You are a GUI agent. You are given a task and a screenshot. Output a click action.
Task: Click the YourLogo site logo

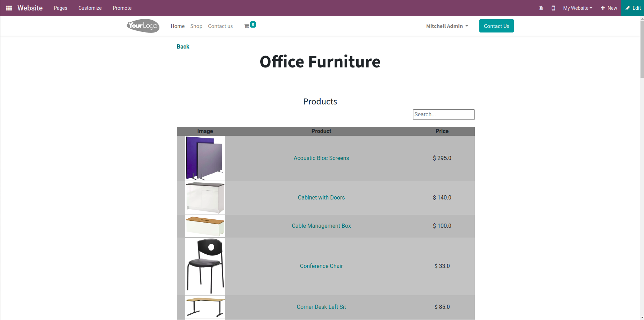coord(143,26)
